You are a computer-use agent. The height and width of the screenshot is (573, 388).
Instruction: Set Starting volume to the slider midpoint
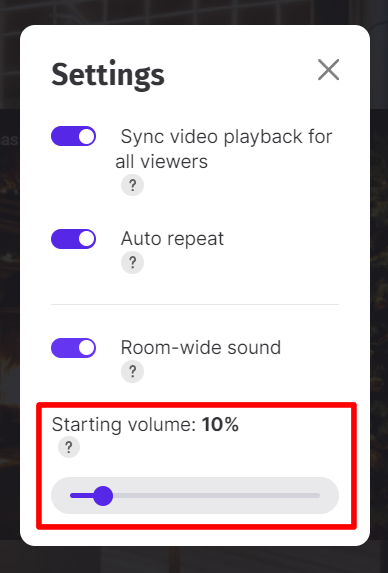coord(195,496)
